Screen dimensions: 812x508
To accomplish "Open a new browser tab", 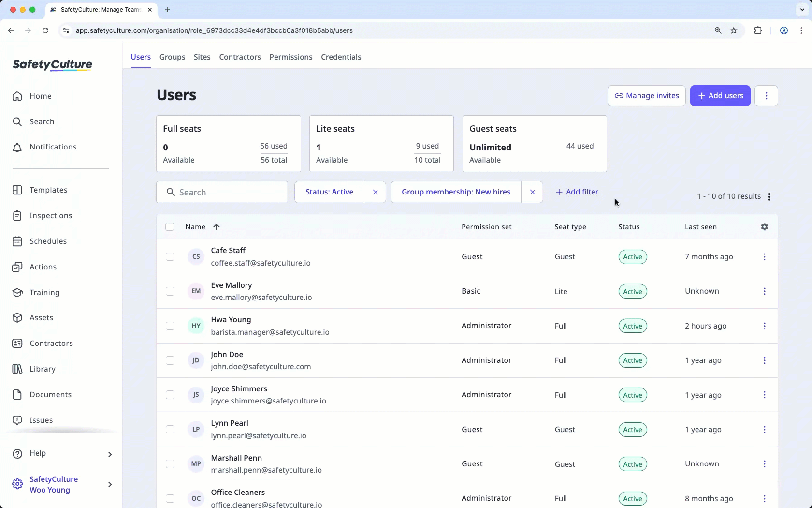I will 167,10.
